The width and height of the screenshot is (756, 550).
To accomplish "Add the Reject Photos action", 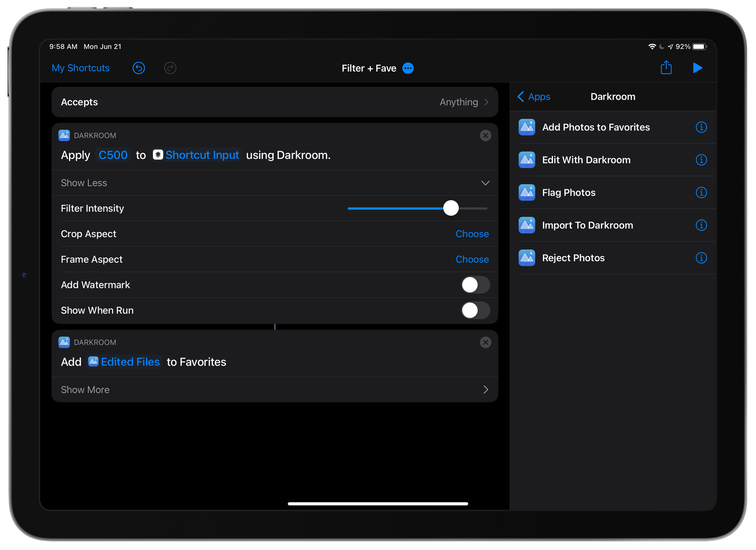I will pyautogui.click(x=573, y=258).
